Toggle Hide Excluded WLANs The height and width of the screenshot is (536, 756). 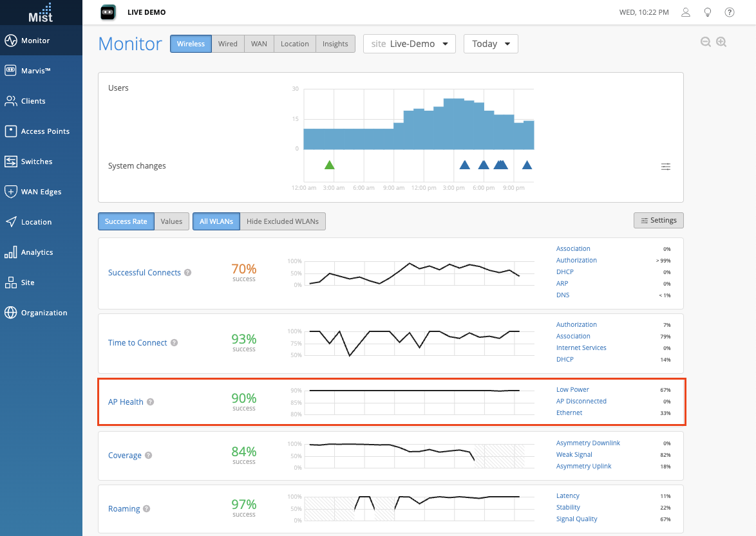pyautogui.click(x=283, y=221)
